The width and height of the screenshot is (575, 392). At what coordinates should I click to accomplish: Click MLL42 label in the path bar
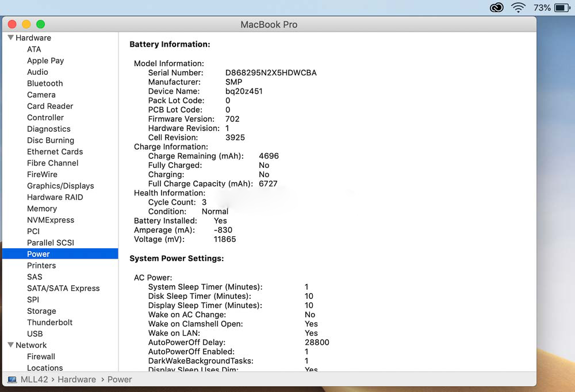pos(34,379)
